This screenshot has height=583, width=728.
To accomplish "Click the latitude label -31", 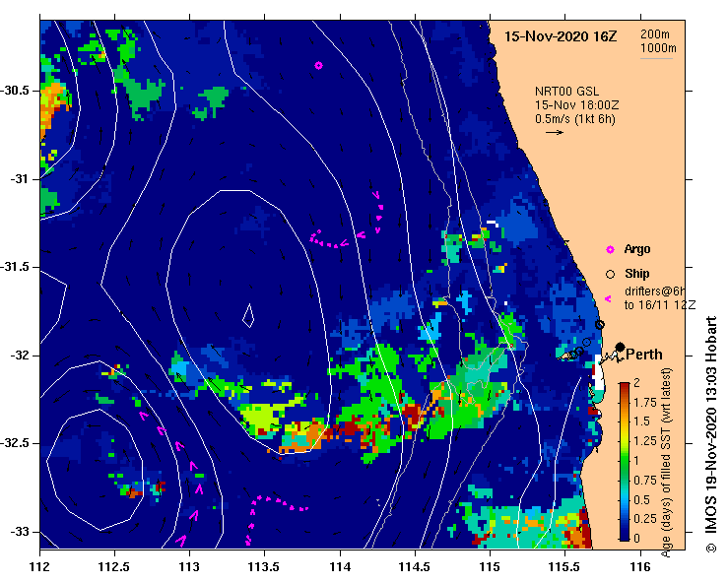I will [20, 178].
